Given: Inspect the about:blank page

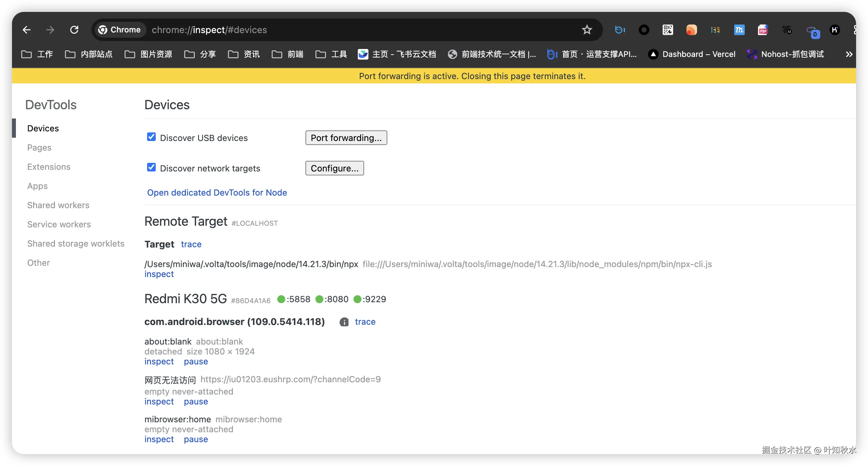Looking at the screenshot, I should click(x=159, y=361).
